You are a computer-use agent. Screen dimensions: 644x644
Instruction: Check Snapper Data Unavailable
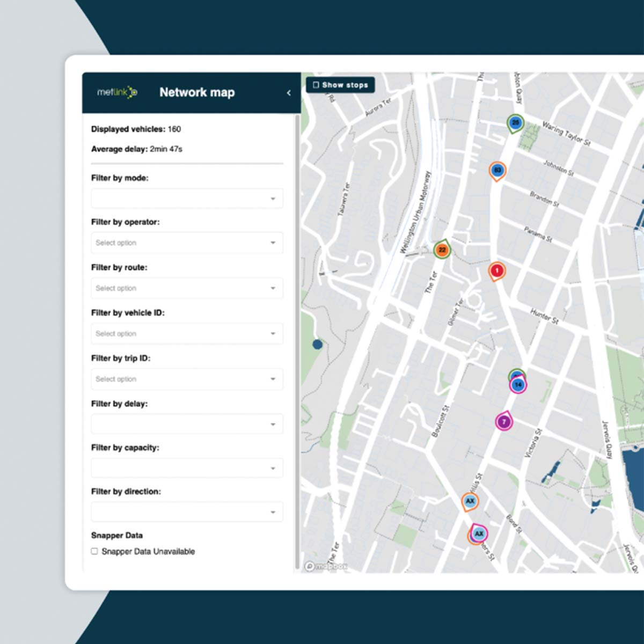[94, 551]
